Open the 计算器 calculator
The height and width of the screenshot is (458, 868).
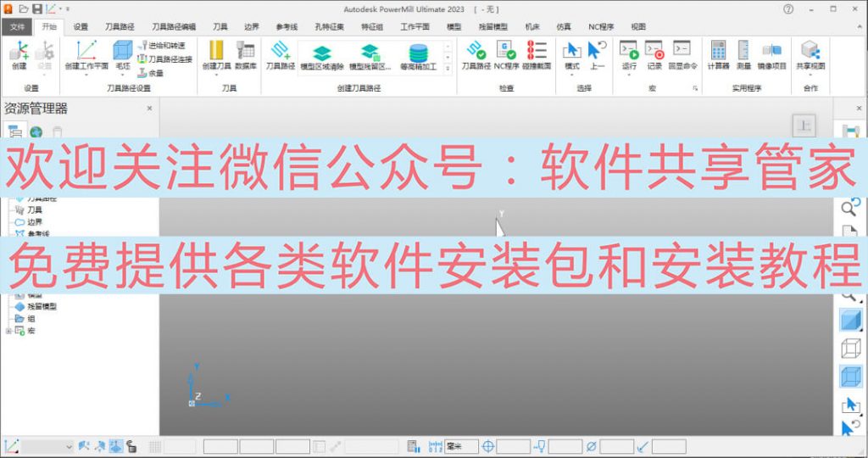pyautogui.click(x=718, y=55)
